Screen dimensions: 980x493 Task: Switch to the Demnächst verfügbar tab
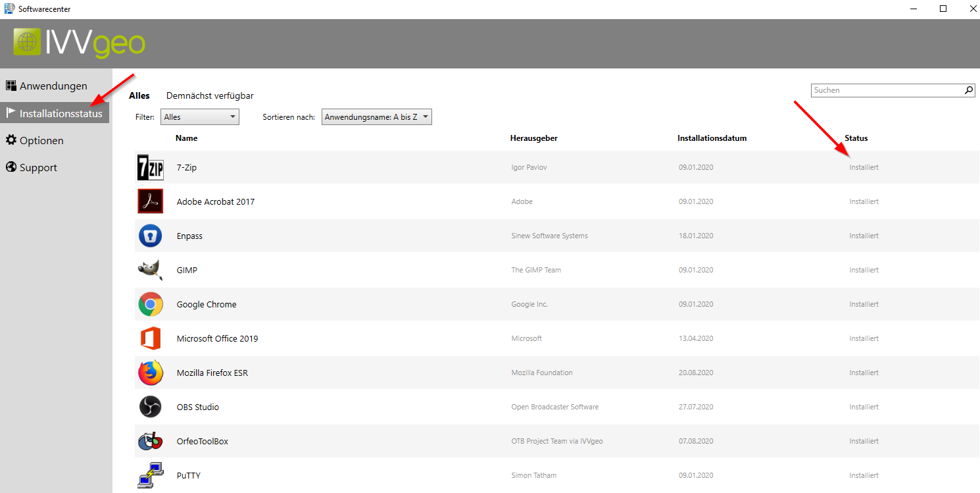[210, 95]
